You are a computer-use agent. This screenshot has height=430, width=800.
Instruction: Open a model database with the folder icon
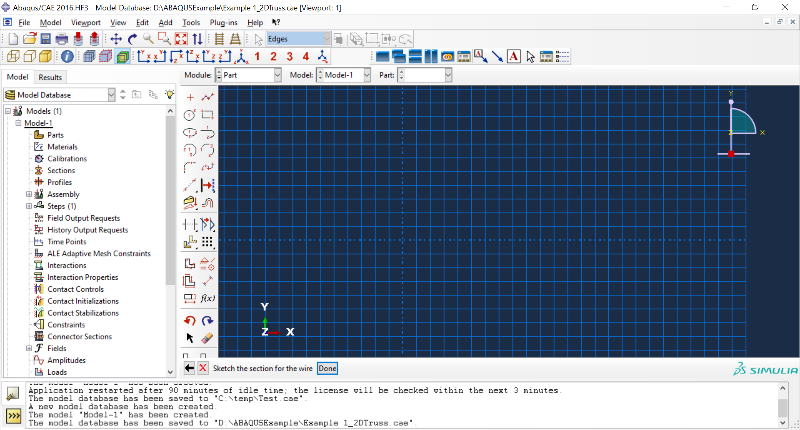click(30, 39)
